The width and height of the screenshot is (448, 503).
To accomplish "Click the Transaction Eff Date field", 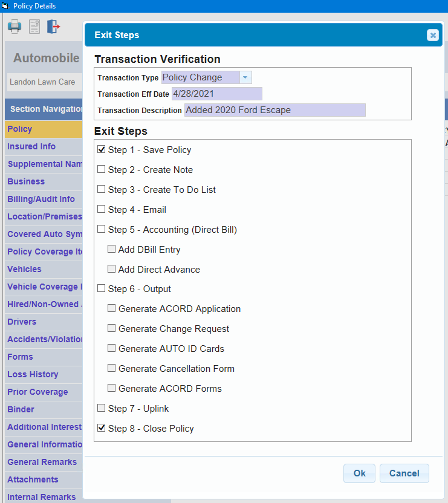I will click(x=217, y=94).
